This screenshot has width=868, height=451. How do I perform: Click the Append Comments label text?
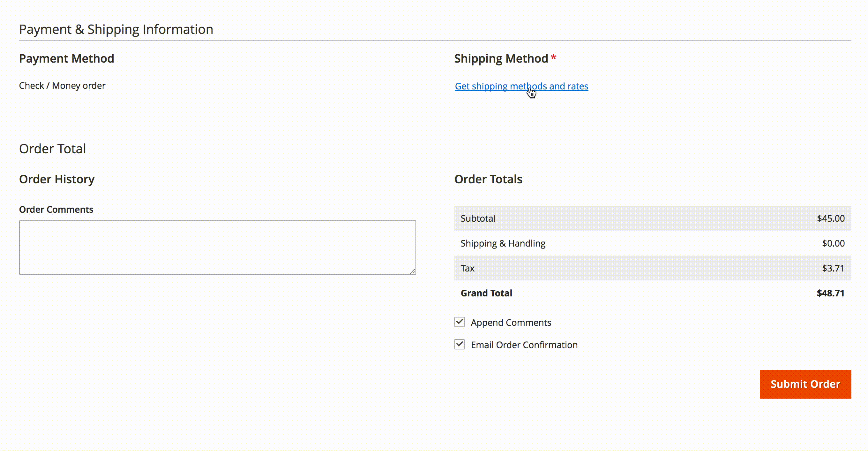(x=511, y=323)
